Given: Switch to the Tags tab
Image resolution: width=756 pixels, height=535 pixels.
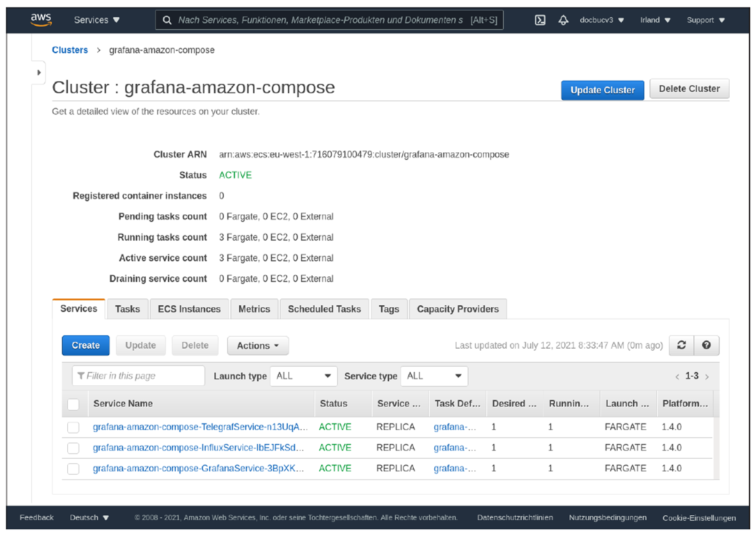Looking at the screenshot, I should tap(389, 309).
